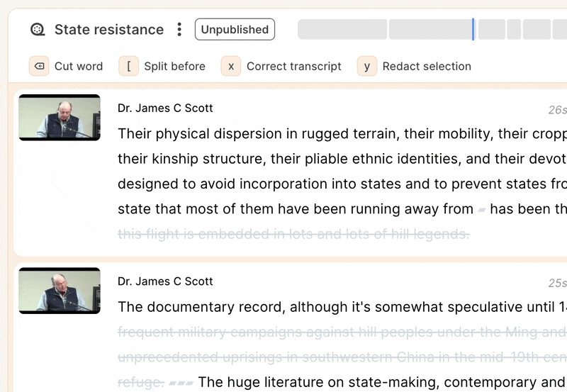Open the three-dot options menu

179,29
